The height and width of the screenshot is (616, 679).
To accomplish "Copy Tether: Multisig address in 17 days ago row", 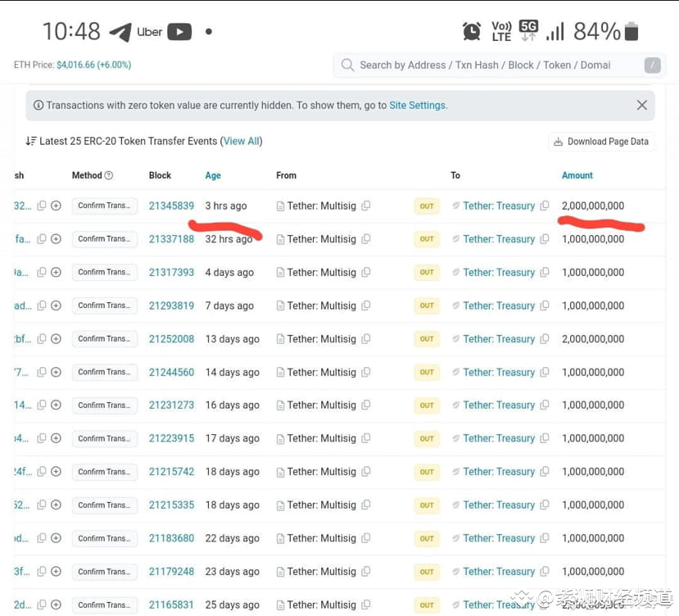I will coord(366,438).
